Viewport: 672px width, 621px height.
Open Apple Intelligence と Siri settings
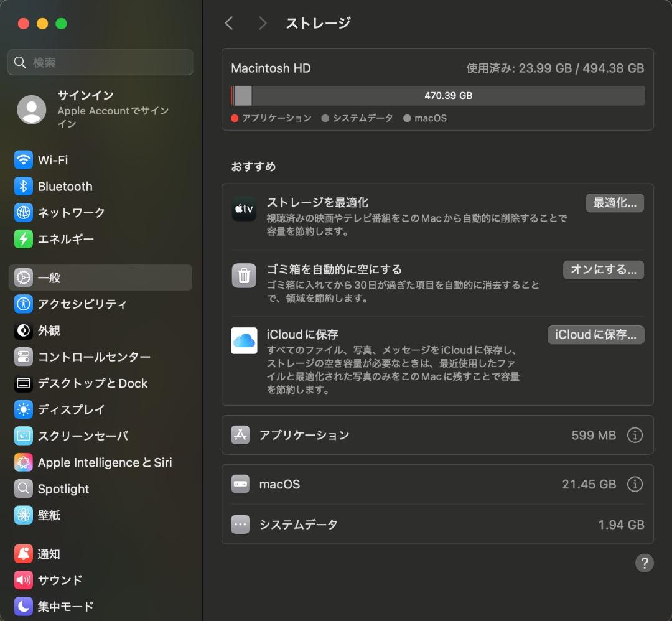click(x=100, y=462)
